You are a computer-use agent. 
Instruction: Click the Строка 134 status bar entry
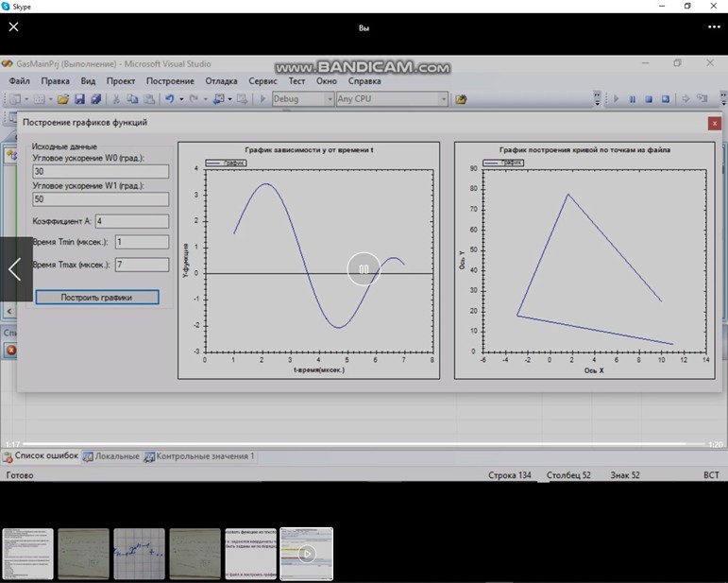click(x=509, y=475)
